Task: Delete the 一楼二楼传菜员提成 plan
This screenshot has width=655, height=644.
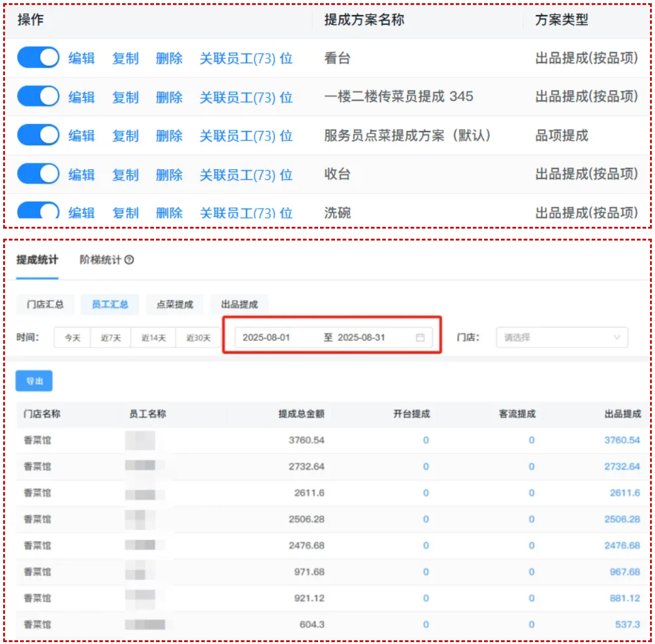Action: 169,97
